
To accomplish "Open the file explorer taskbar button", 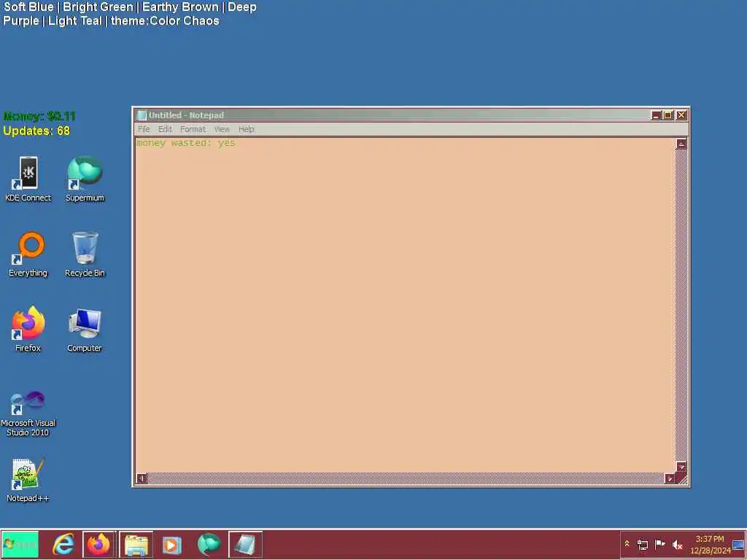I will 136,544.
